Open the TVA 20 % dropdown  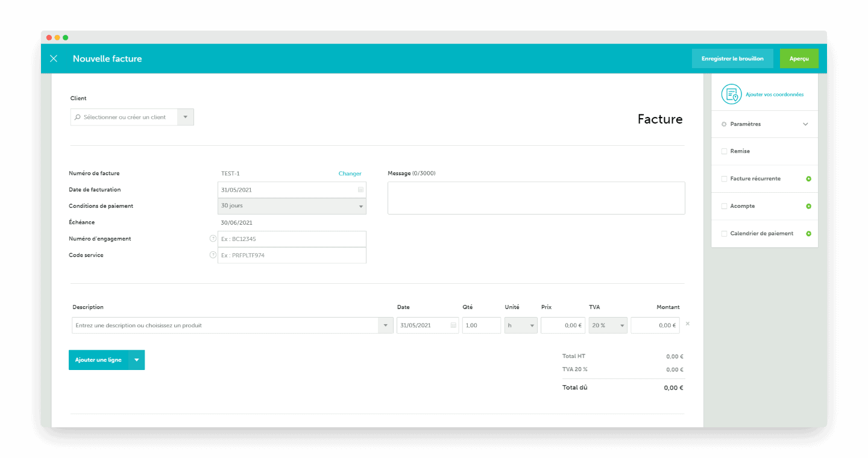[x=608, y=325]
